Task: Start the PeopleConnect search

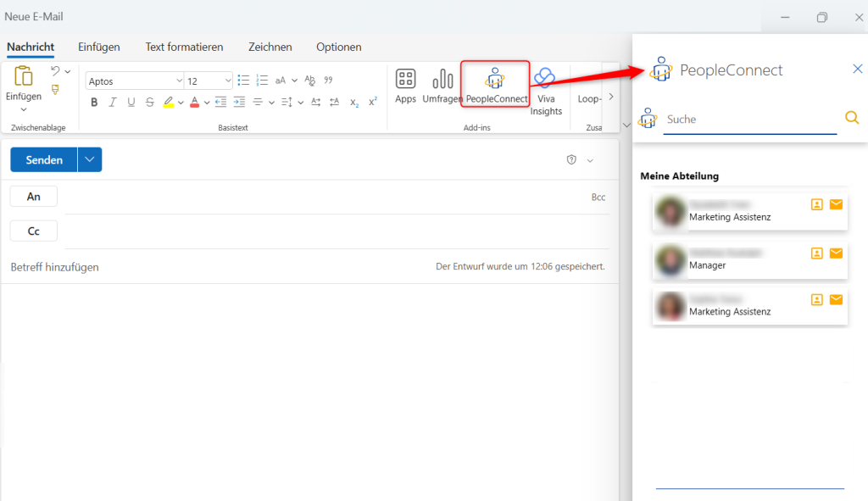Action: (x=851, y=118)
